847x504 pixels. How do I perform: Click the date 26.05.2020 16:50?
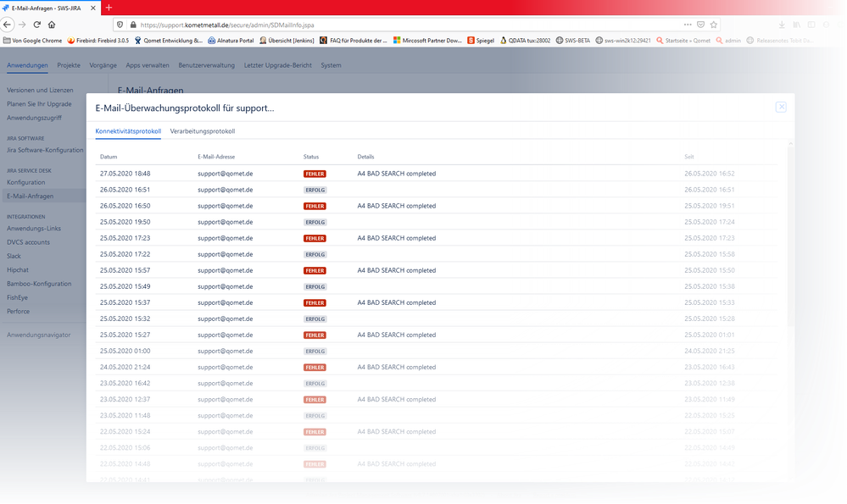pyautogui.click(x=125, y=206)
